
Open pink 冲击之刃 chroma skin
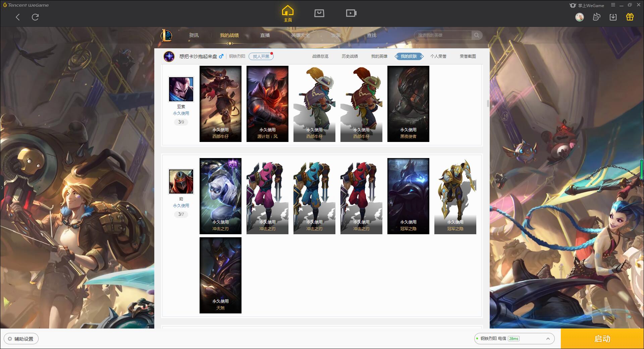pyautogui.click(x=267, y=196)
